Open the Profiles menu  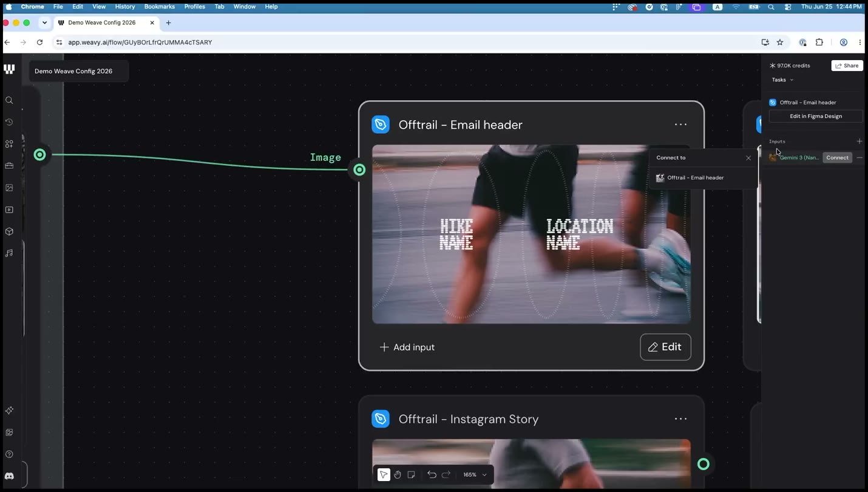195,7
